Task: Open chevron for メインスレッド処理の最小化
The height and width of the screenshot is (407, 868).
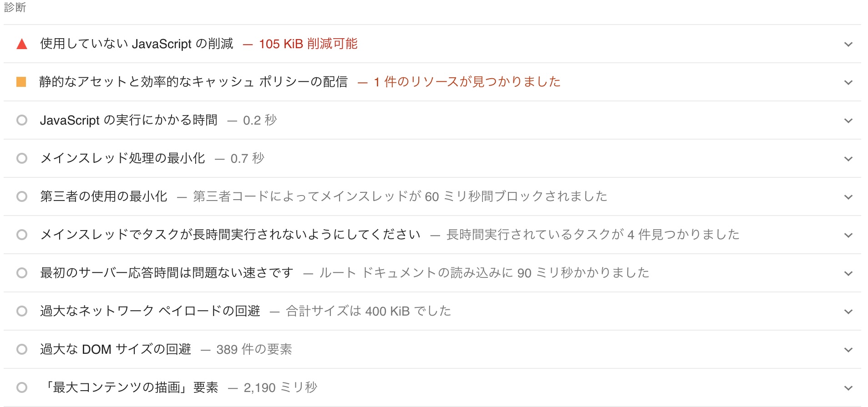Action: (848, 159)
